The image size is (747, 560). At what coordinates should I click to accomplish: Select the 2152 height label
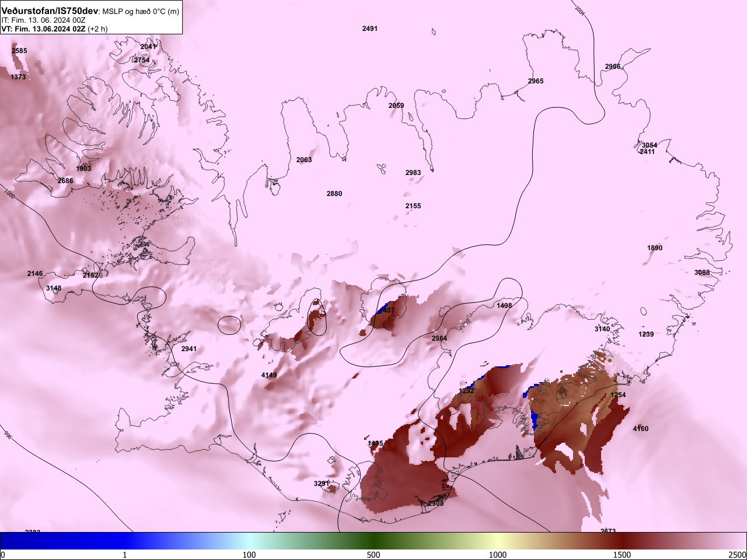click(x=90, y=275)
